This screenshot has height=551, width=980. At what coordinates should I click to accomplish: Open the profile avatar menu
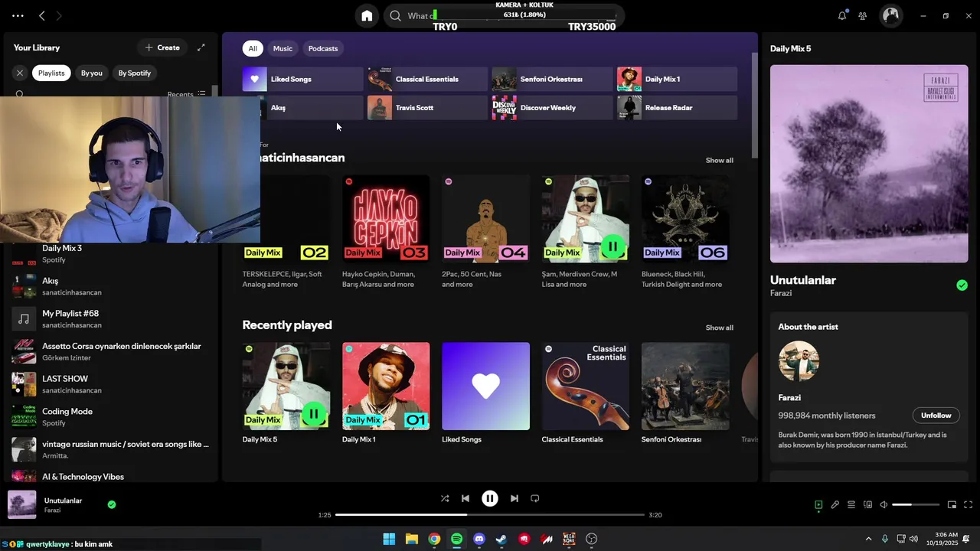[x=890, y=15]
